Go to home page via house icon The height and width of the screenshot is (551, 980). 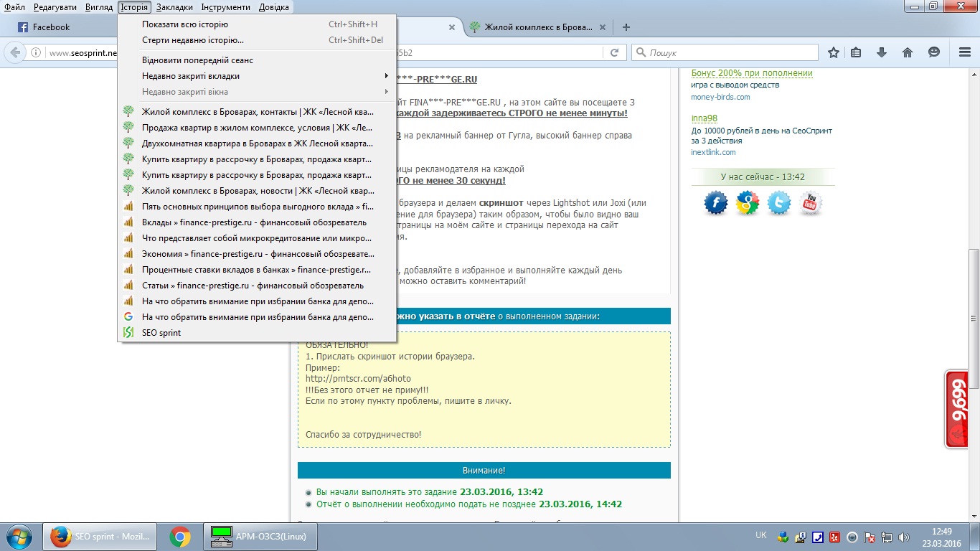[908, 52]
